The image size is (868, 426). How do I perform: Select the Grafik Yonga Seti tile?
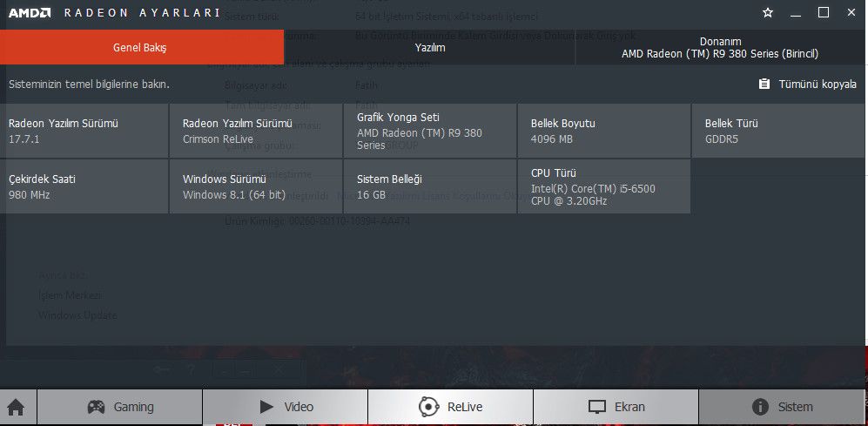(430, 132)
